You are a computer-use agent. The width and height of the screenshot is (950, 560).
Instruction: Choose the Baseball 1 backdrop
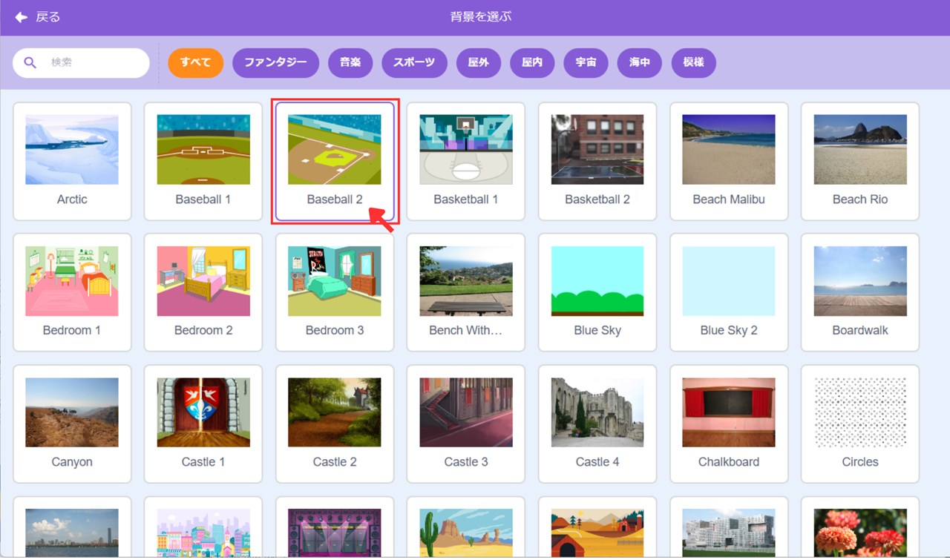pos(203,162)
